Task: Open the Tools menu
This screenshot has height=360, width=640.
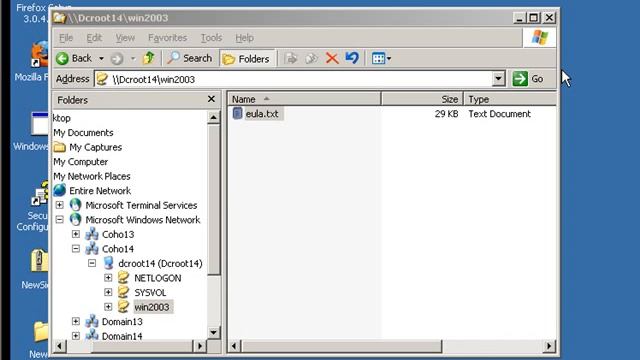Action: pyautogui.click(x=211, y=38)
